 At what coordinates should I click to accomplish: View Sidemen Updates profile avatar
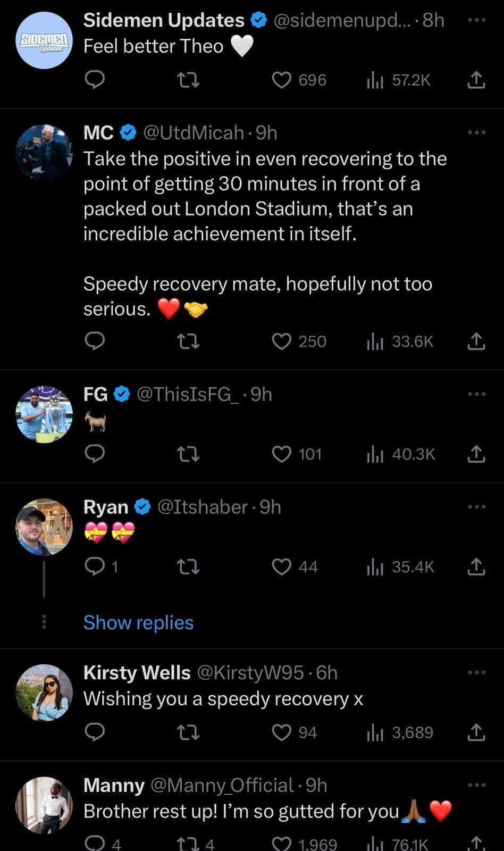pyautogui.click(x=44, y=40)
